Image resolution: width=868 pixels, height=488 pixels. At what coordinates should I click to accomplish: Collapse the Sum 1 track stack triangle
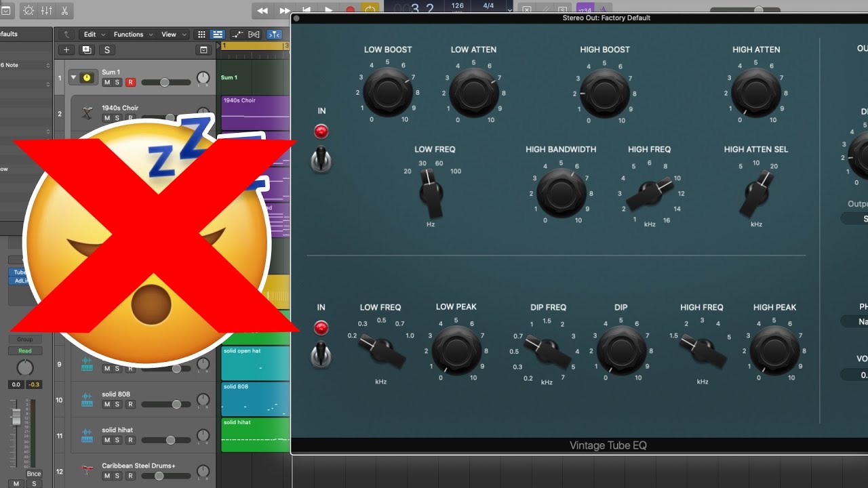73,77
